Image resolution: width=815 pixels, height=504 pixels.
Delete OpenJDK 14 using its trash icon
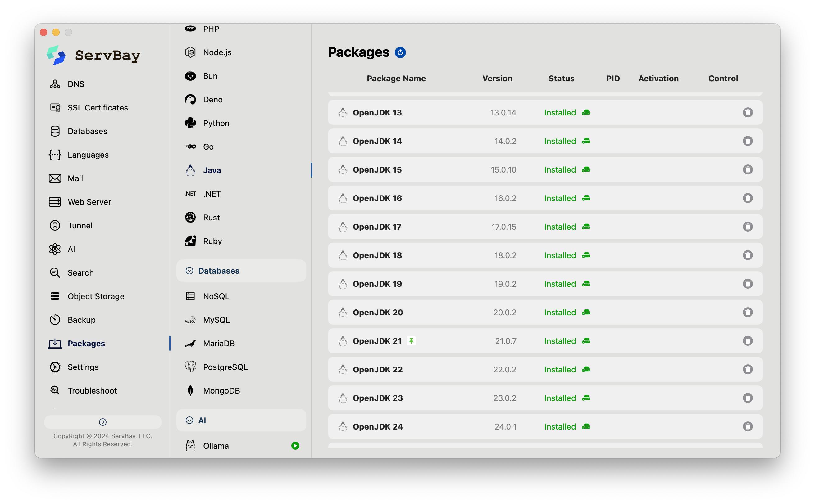click(747, 141)
